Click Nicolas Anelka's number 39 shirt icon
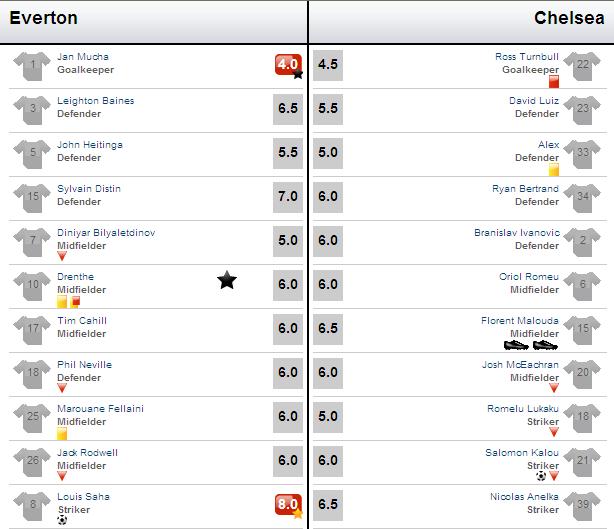Viewport: 614px width, 529px height. point(582,506)
